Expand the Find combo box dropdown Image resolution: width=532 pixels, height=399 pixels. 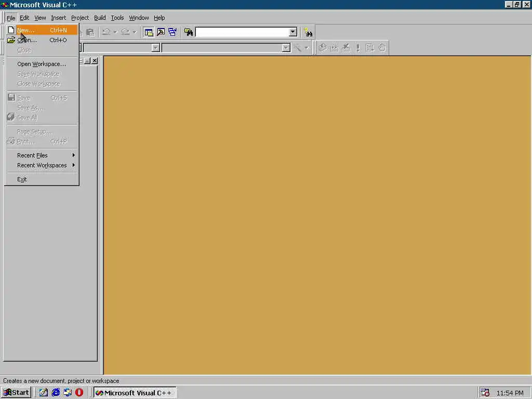(x=293, y=32)
